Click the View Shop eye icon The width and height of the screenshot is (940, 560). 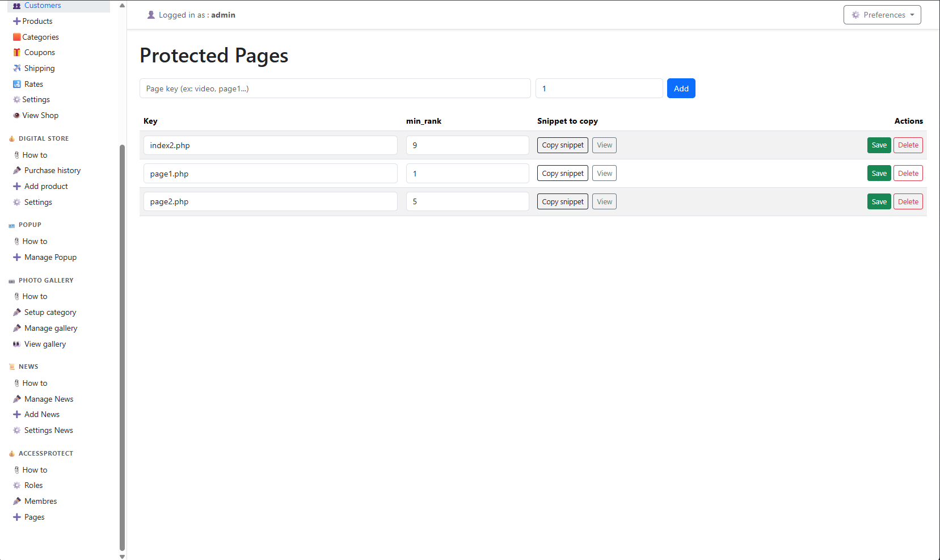pos(17,115)
